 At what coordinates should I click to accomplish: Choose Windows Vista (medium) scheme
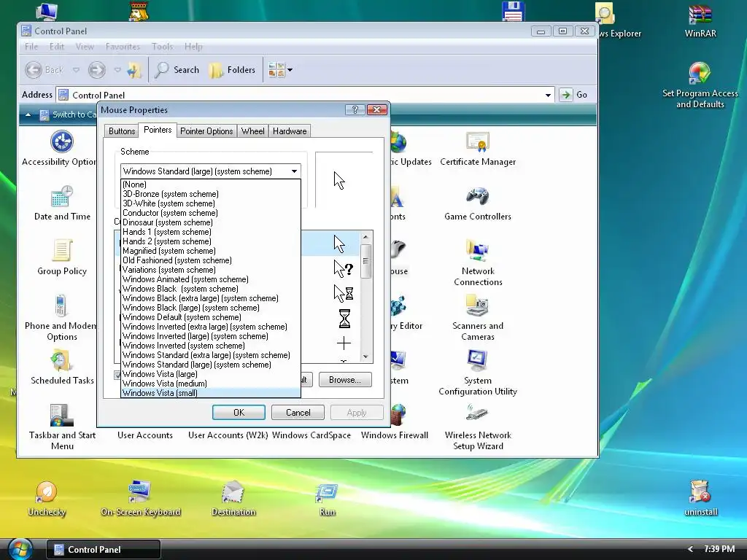point(211,384)
